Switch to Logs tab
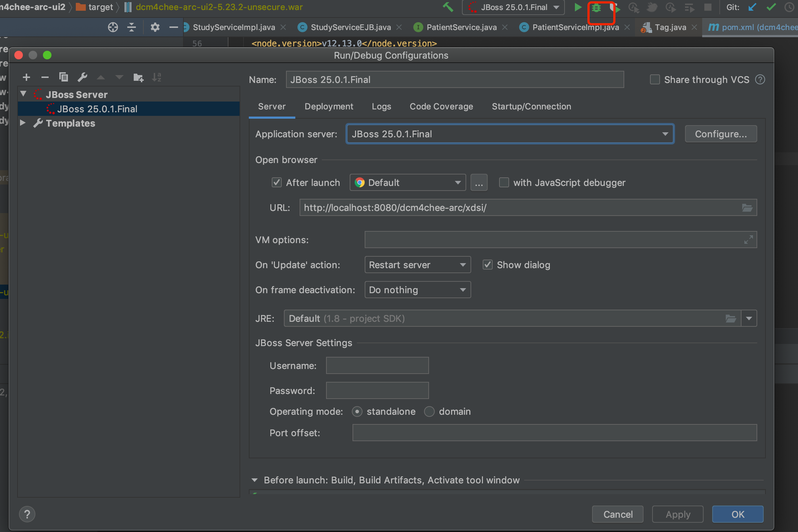 pos(381,107)
